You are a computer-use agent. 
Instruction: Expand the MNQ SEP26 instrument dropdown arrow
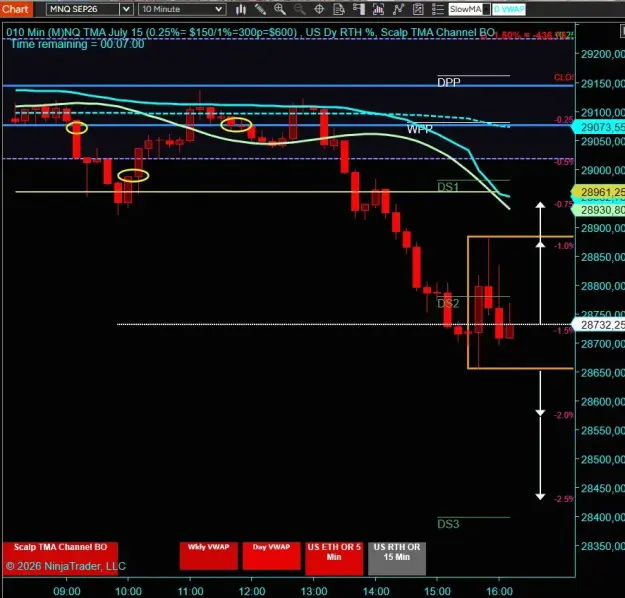click(x=126, y=9)
